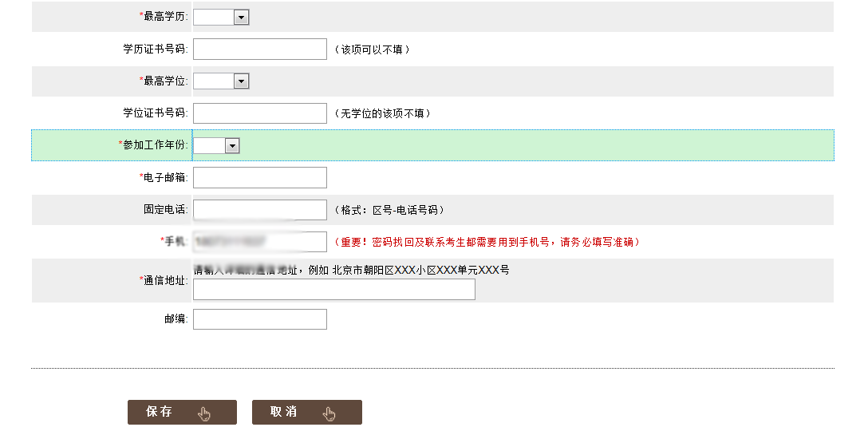Image resolution: width=868 pixels, height=435 pixels.
Task: Open the 最高学历 dropdown
Action: [221, 17]
